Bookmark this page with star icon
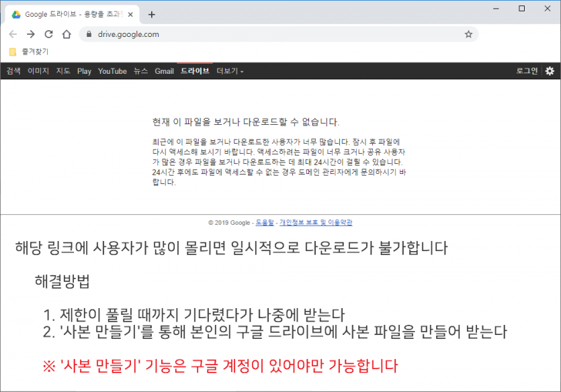Viewport: 561px width, 392px height. [468, 34]
